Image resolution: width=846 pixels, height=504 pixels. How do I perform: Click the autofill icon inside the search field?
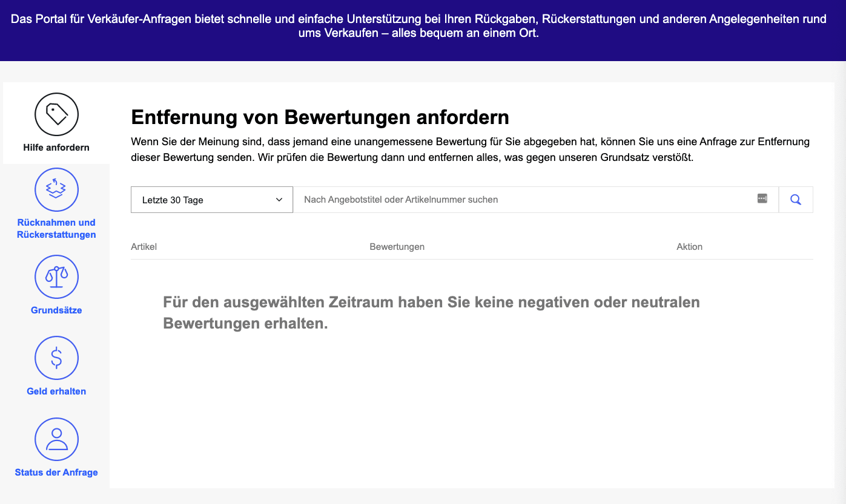click(762, 199)
